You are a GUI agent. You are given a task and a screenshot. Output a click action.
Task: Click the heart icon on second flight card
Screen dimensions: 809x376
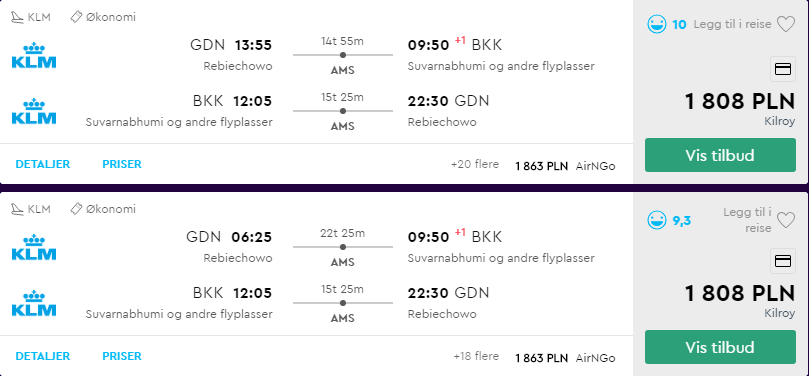point(786,221)
